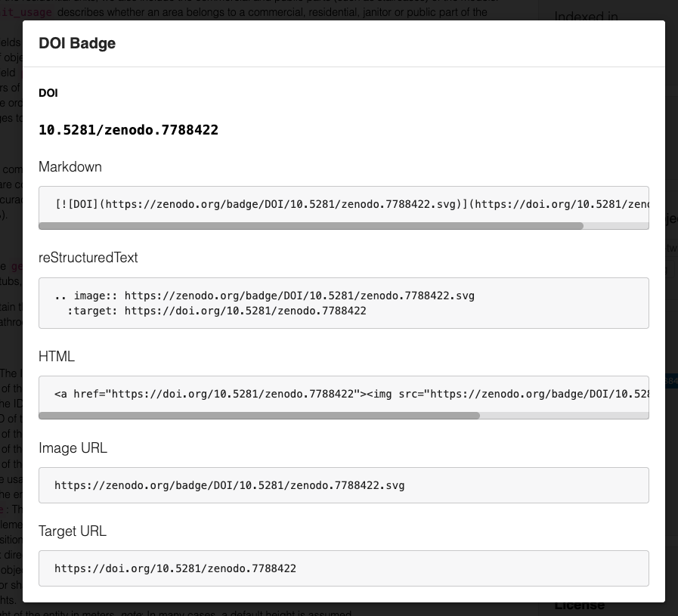Viewport: 678px width, 616px height.
Task: Click the HTML section heading
Action: pos(57,356)
